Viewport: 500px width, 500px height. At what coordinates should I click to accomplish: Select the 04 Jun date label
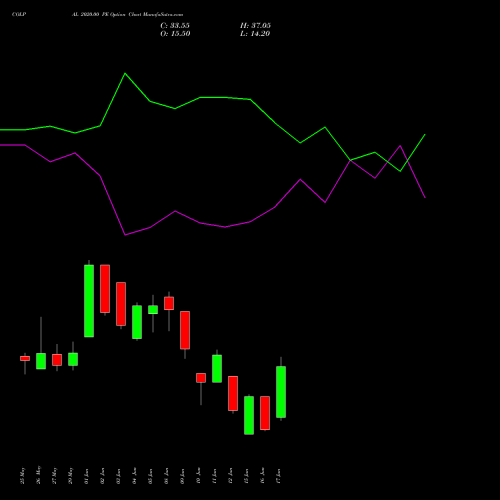tap(135, 476)
